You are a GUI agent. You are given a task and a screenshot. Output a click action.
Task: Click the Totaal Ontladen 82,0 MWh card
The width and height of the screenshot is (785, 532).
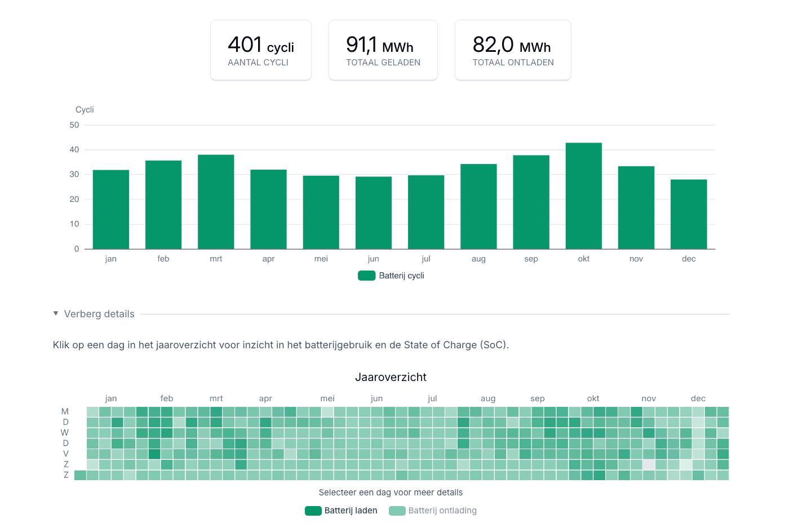513,51
